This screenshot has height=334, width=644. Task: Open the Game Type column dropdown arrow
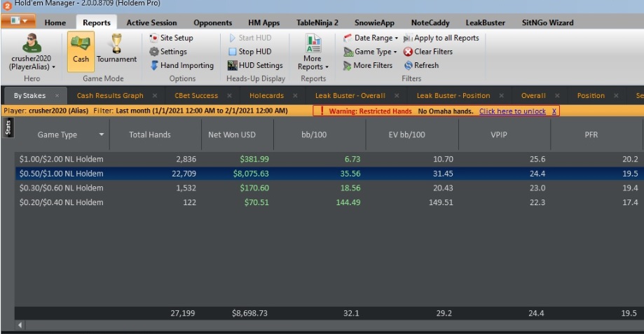[x=102, y=134]
